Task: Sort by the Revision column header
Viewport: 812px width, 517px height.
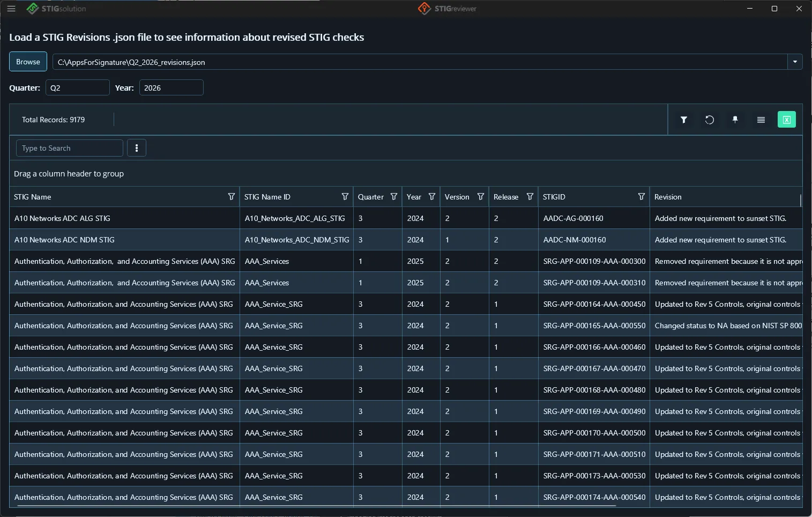Action: click(x=668, y=197)
